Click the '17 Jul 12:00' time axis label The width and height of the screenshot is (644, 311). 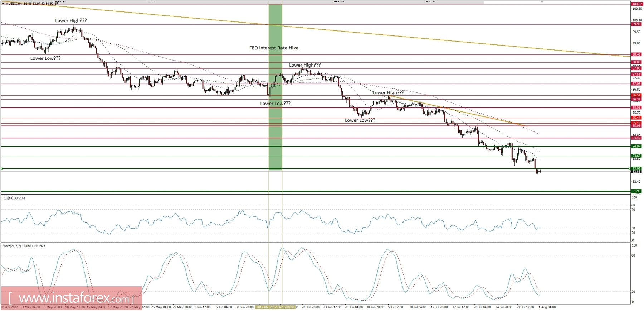click(x=461, y=307)
